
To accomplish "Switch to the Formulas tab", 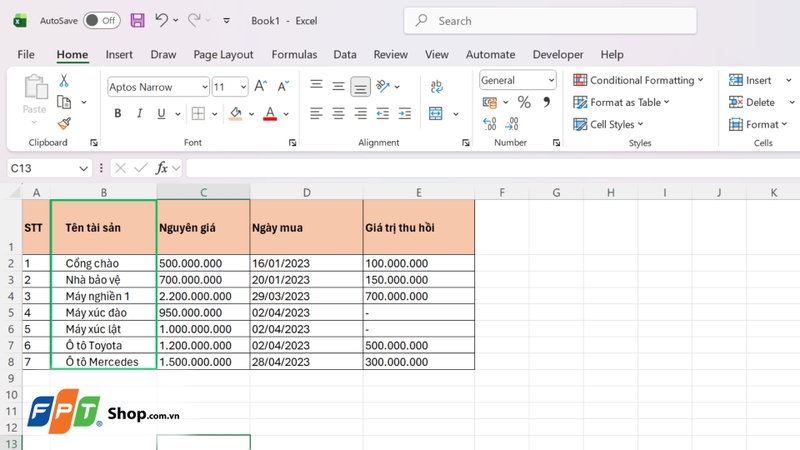I will (294, 55).
